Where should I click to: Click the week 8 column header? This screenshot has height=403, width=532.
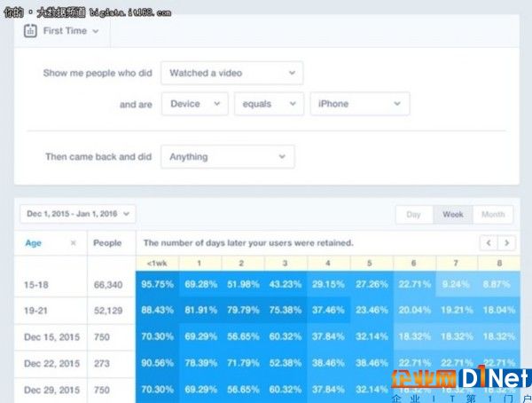499,264
